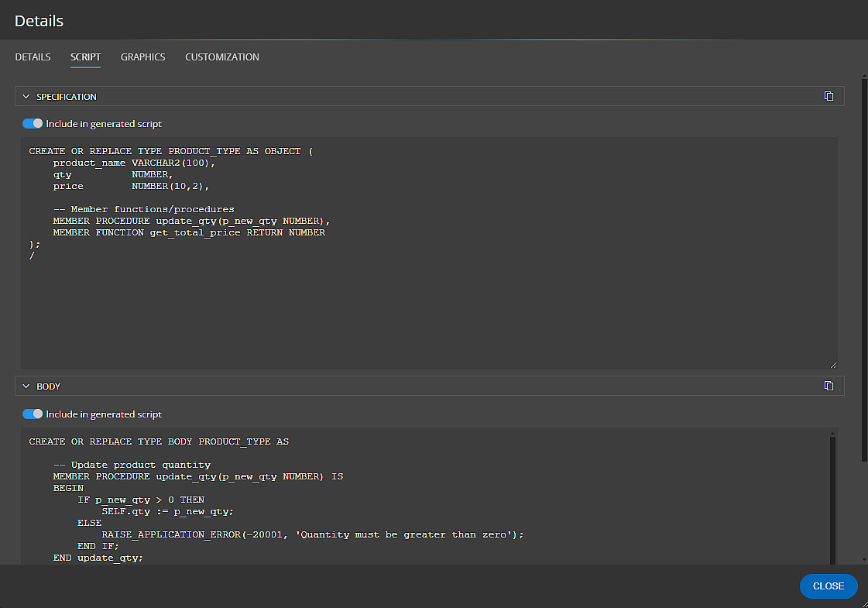Switch to the CUSTOMIZATION tab
Image resolution: width=868 pixels, height=608 pixels.
(x=222, y=57)
